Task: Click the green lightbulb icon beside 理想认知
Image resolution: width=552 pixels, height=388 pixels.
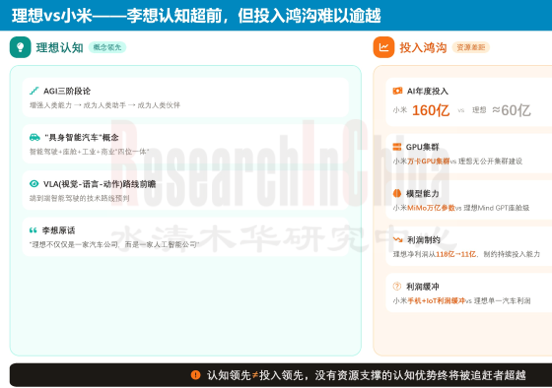Action: coord(20,47)
